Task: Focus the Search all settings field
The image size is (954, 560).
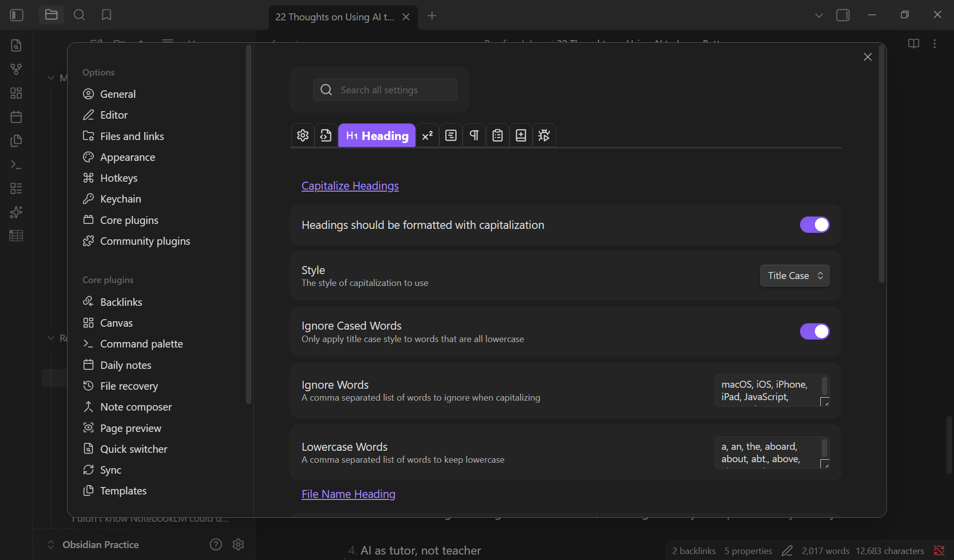Action: pos(385,90)
